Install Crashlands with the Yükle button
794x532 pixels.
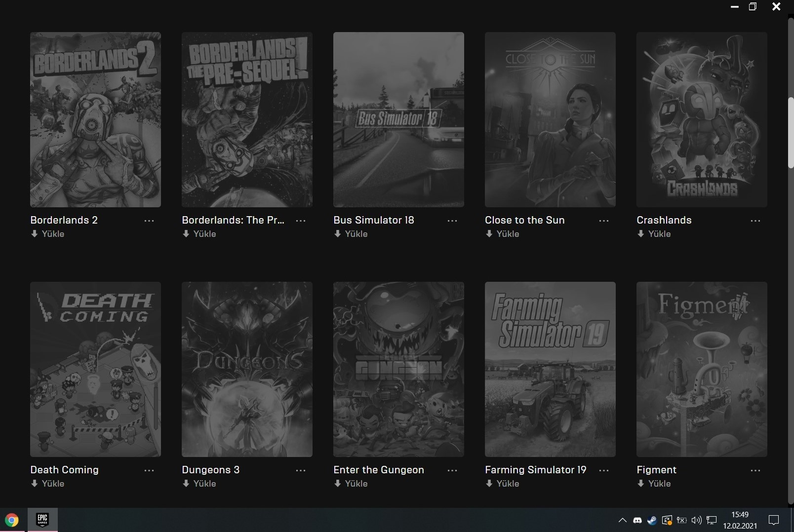[x=654, y=234]
